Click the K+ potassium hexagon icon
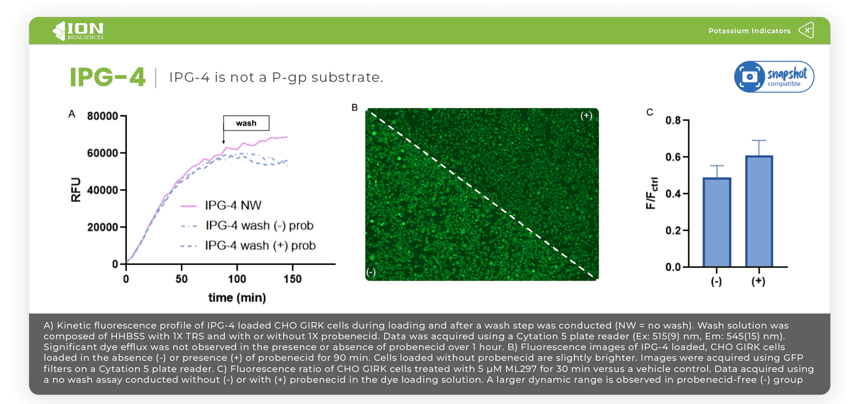This screenshot has width=868, height=404. (x=806, y=31)
